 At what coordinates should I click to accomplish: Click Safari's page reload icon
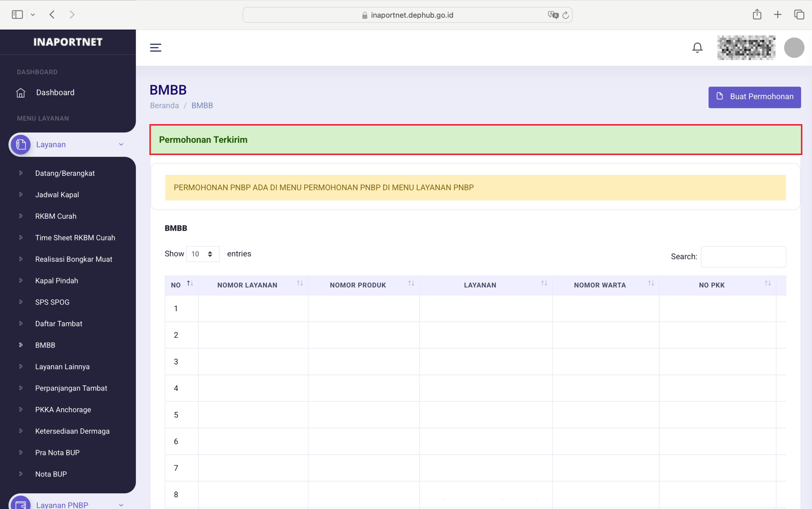tap(566, 15)
